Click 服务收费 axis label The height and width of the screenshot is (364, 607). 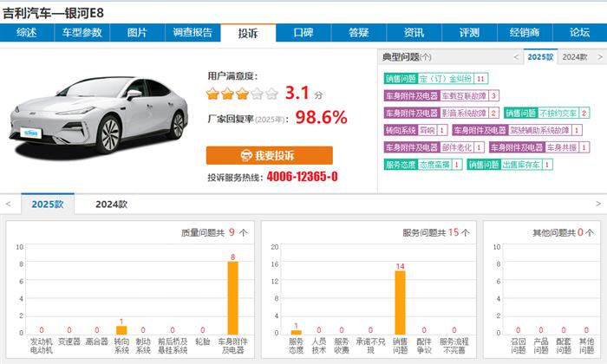pos(342,346)
